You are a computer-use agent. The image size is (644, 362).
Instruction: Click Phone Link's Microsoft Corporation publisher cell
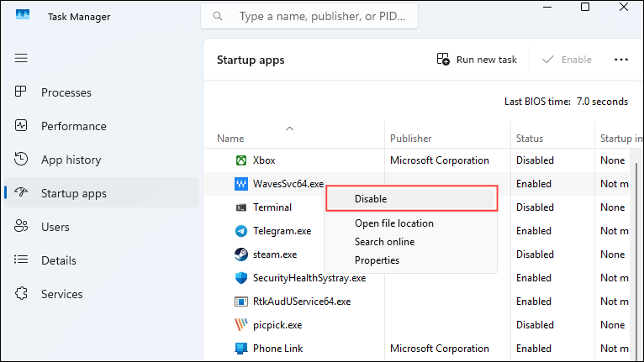pos(440,349)
